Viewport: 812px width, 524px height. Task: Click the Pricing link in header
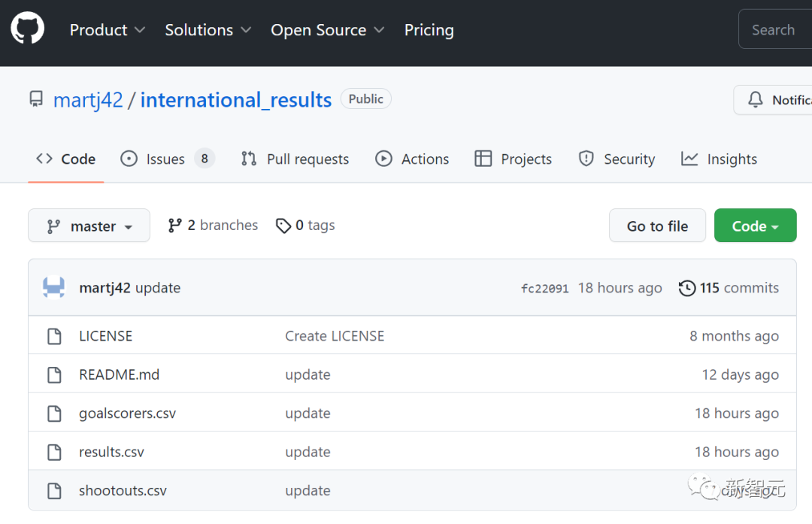click(429, 30)
